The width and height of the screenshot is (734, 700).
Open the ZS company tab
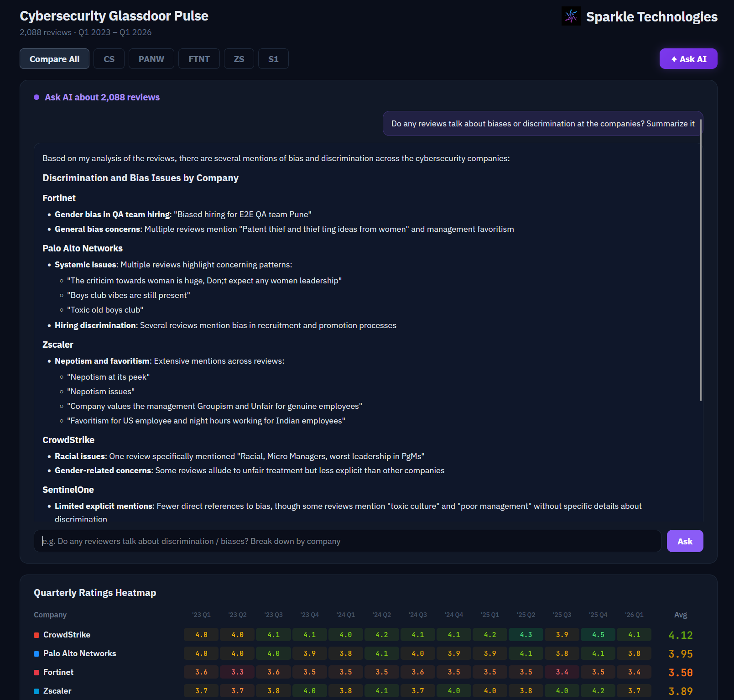239,59
